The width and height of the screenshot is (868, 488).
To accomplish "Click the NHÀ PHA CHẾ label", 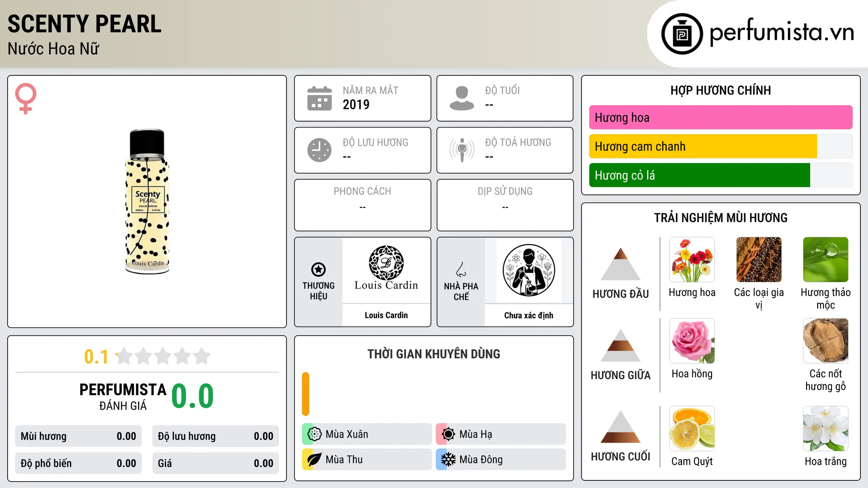I will [x=461, y=291].
